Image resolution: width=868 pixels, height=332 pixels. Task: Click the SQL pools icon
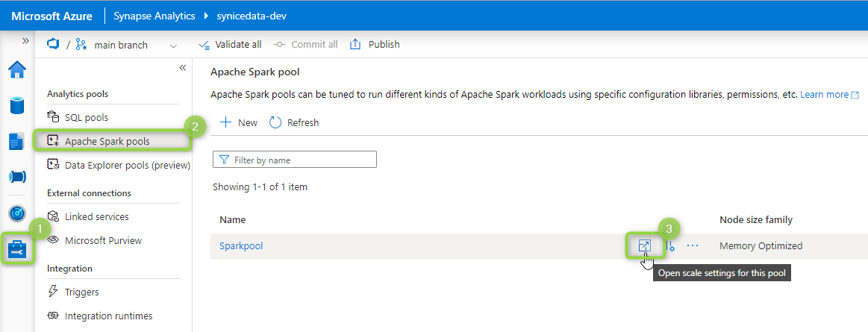53,117
